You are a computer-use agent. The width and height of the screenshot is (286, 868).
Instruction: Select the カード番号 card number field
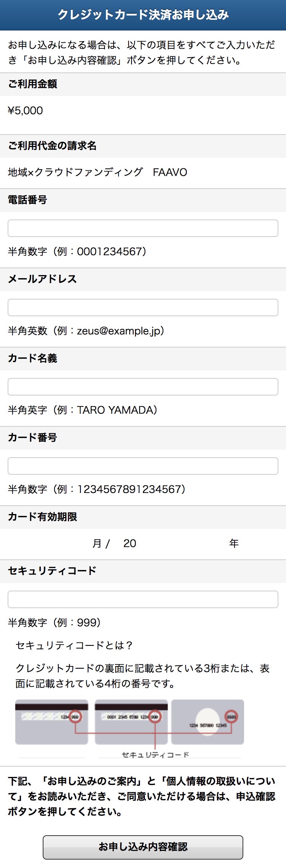click(x=143, y=466)
